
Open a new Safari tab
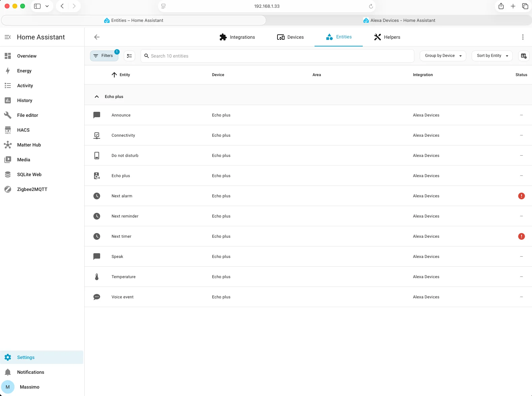(x=513, y=6)
